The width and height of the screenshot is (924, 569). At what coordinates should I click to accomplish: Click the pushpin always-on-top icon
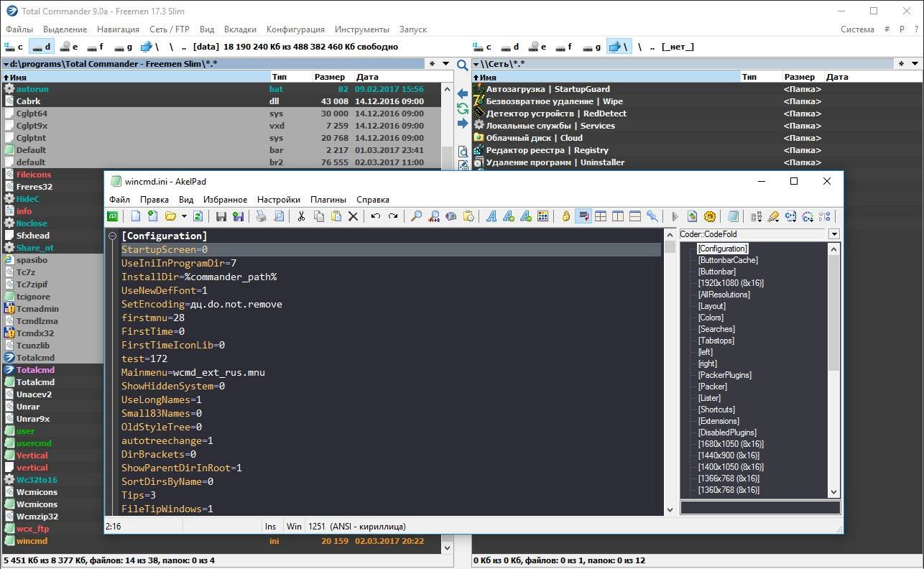pyautogui.click(x=652, y=216)
